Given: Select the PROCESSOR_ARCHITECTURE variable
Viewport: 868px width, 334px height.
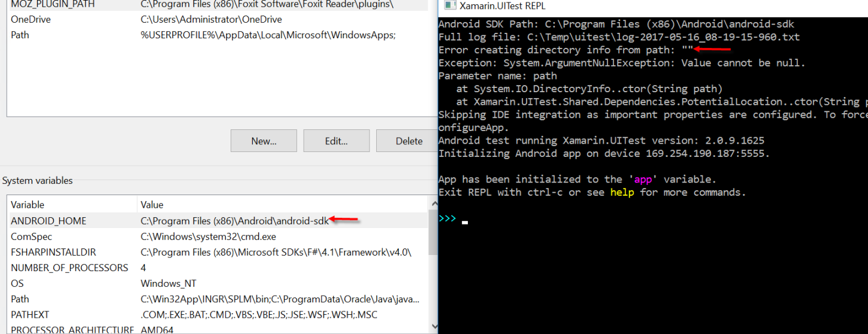Looking at the screenshot, I should click(218, 329).
